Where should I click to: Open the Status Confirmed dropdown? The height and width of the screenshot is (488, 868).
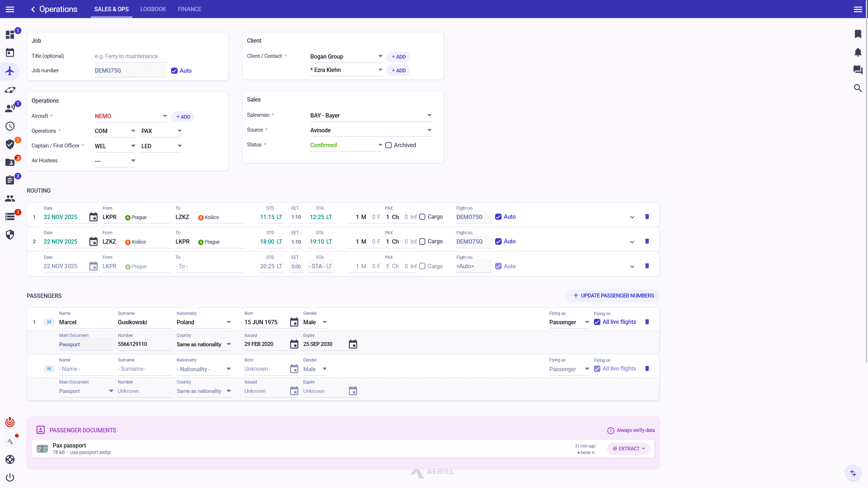346,145
